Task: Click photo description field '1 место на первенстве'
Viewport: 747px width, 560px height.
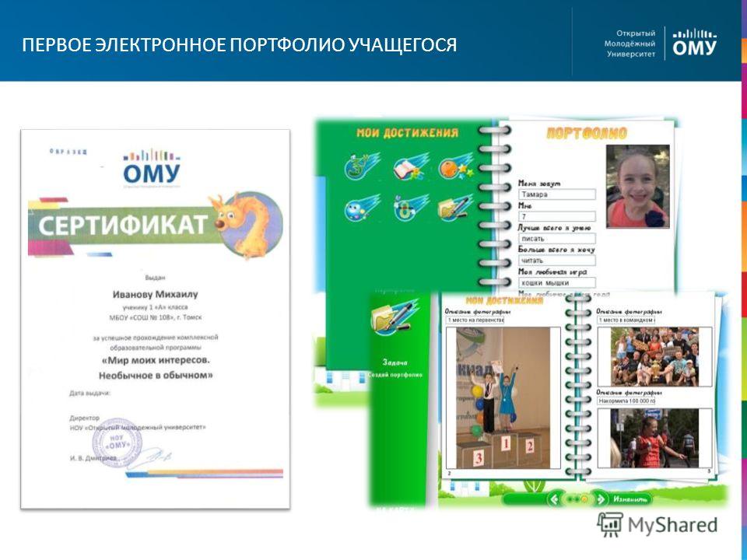Action: [475, 320]
